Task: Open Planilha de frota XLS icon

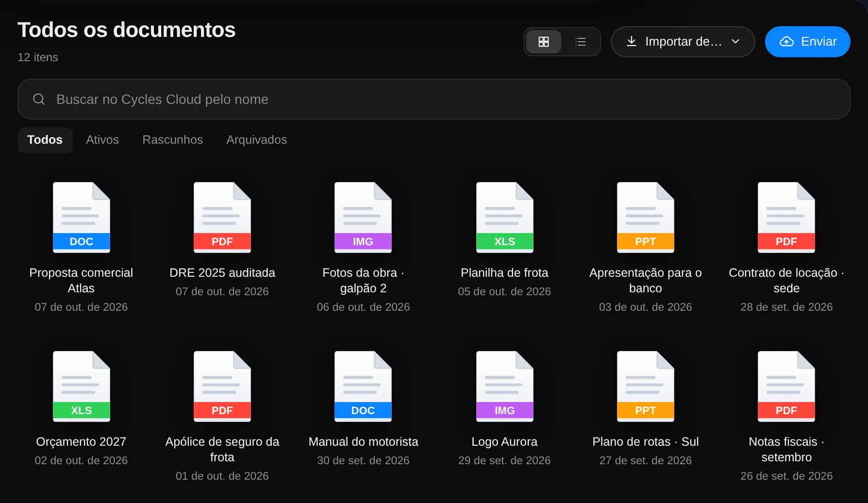Action: click(505, 218)
